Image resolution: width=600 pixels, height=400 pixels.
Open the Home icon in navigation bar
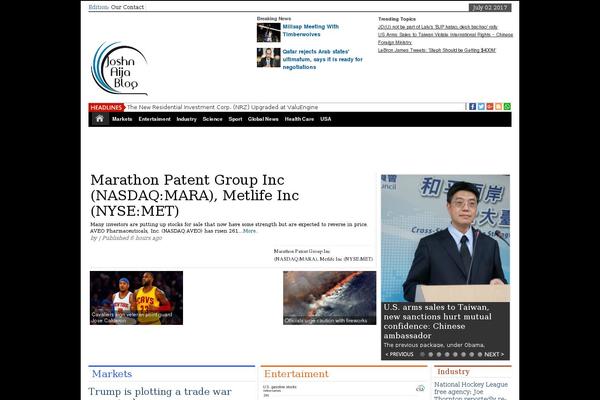(x=99, y=119)
